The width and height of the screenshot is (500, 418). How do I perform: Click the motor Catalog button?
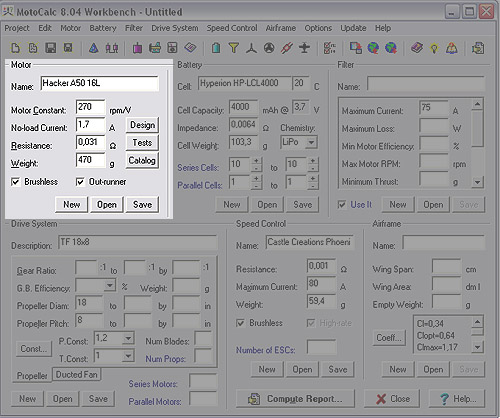tap(142, 160)
